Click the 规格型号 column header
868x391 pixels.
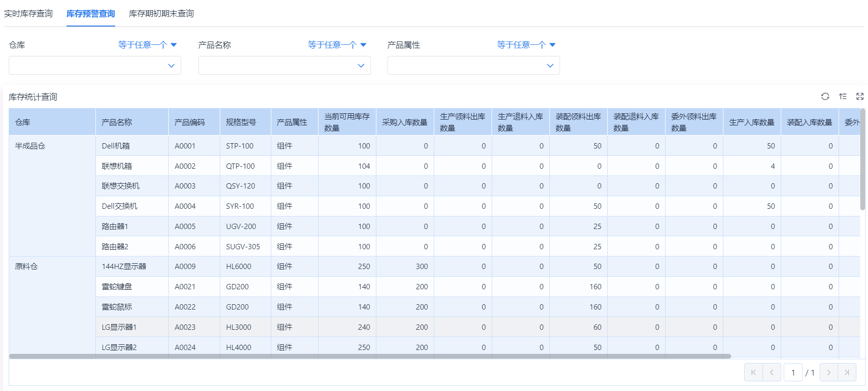(x=245, y=122)
